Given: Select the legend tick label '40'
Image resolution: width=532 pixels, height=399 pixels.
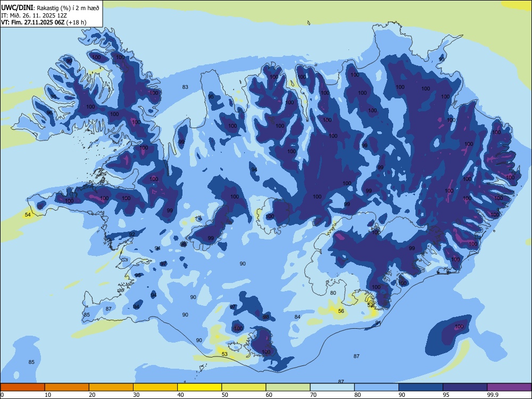Looking at the screenshot, I should [180, 395].
